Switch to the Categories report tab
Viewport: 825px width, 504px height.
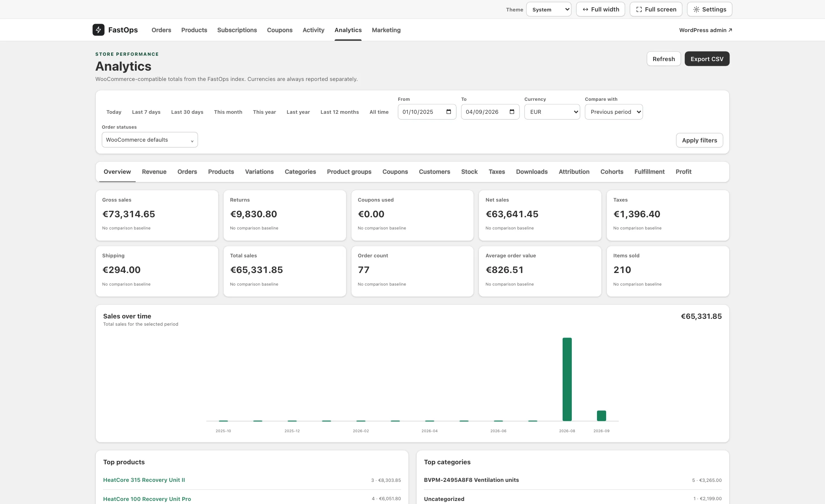click(300, 172)
